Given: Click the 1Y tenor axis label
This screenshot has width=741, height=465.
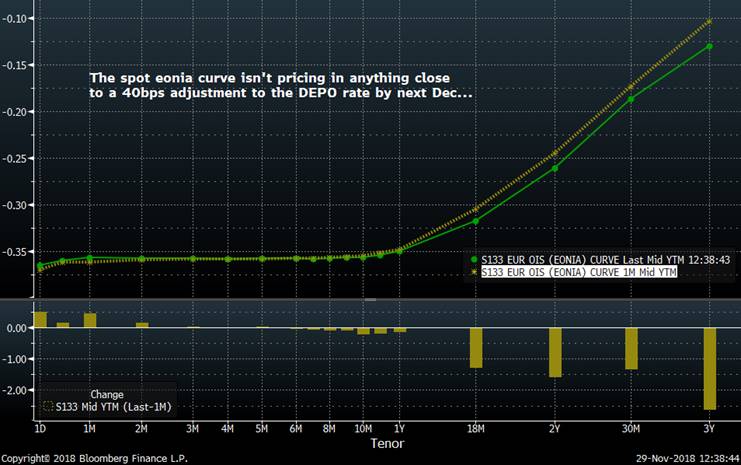Looking at the screenshot, I should (399, 429).
